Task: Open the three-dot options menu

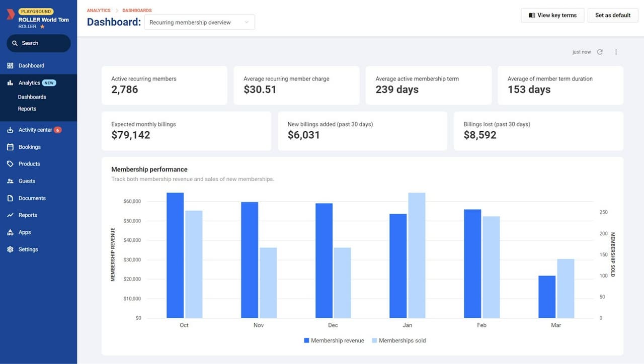Action: (x=616, y=52)
